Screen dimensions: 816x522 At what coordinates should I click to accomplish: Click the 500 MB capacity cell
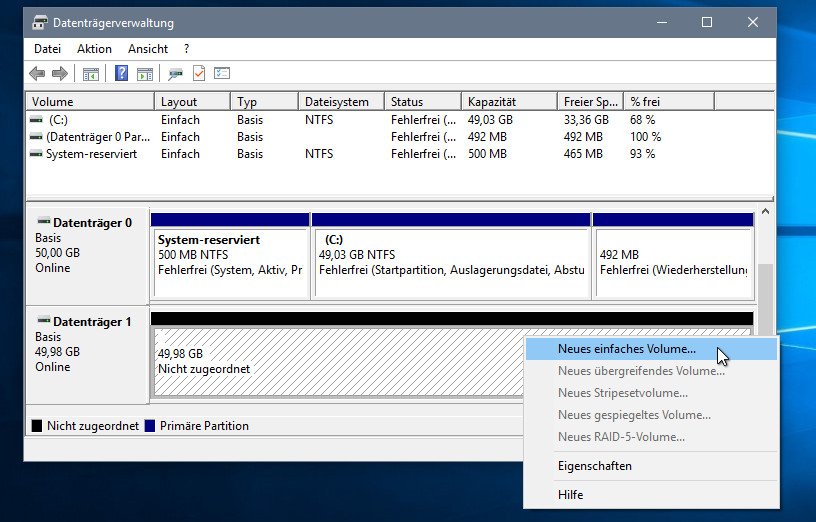487,154
